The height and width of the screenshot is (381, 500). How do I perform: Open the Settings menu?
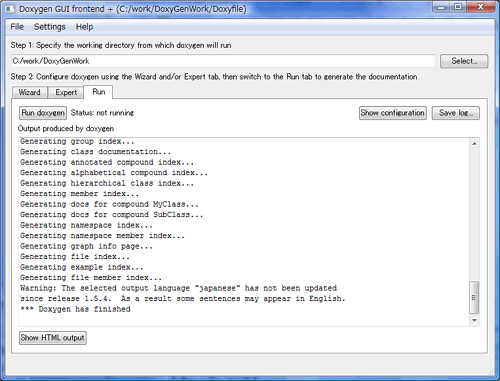tap(50, 27)
